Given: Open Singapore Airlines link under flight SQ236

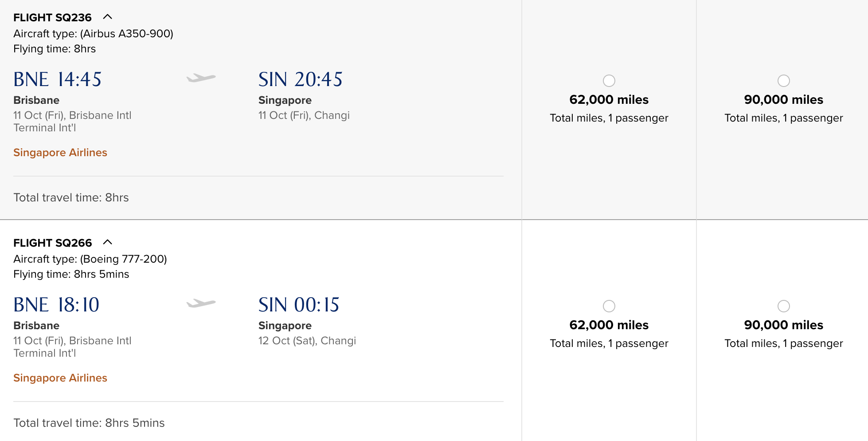Looking at the screenshot, I should pos(60,153).
